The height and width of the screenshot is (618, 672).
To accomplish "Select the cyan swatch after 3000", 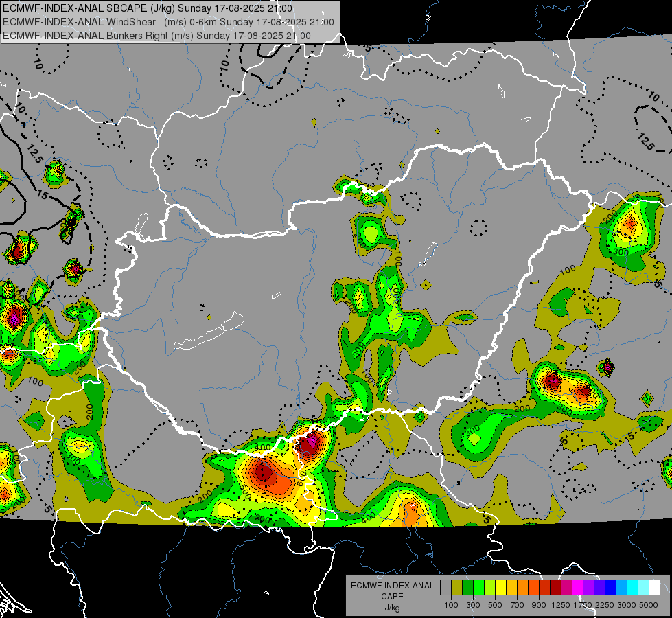I will tap(633, 587).
